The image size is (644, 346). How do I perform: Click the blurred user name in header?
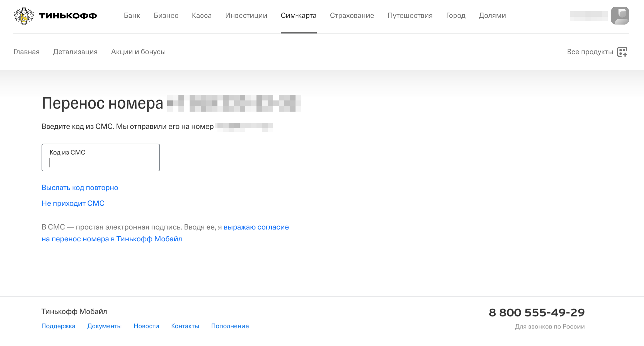pyautogui.click(x=589, y=16)
